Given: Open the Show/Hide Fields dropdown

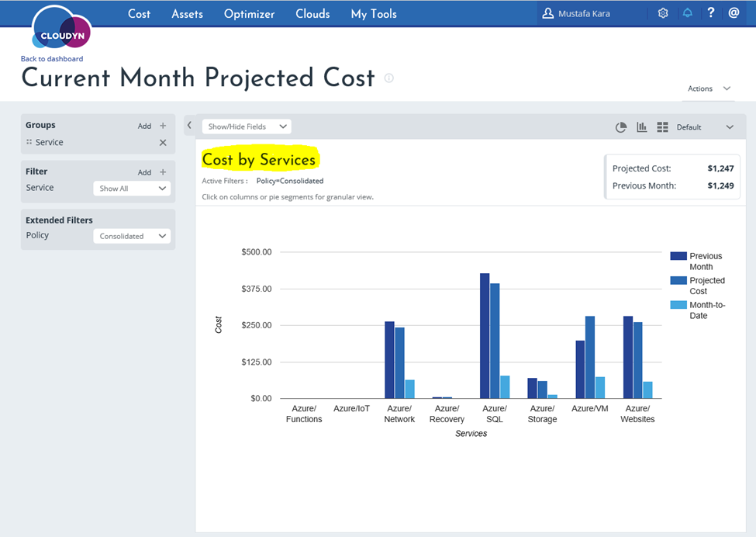Looking at the screenshot, I should click(x=247, y=126).
